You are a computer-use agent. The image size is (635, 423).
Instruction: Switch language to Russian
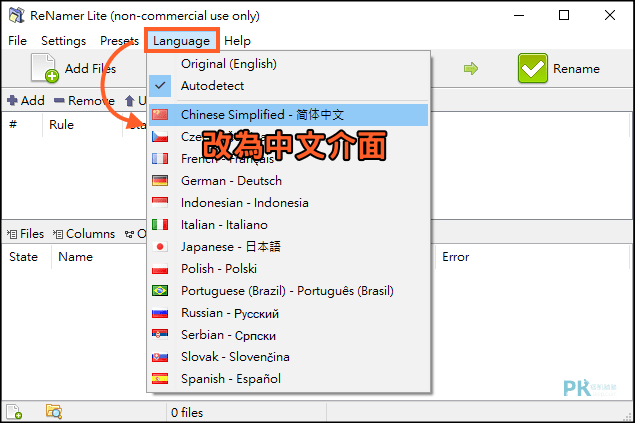[288, 313]
